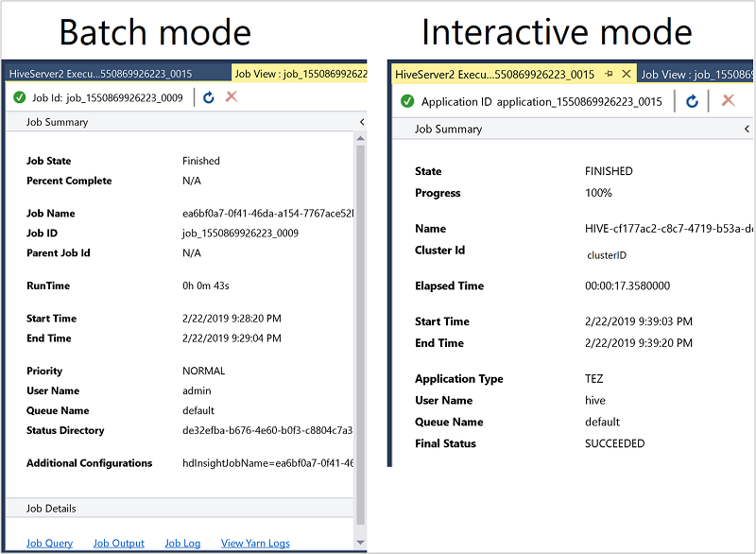Collapse the interactive Job Summary panel
This screenshot has width=756, height=554.
(x=746, y=129)
